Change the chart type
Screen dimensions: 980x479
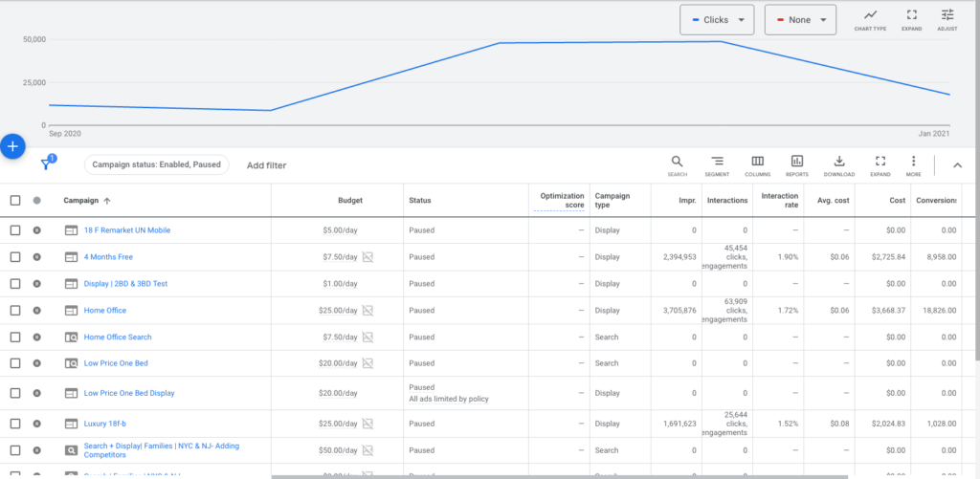click(870, 19)
